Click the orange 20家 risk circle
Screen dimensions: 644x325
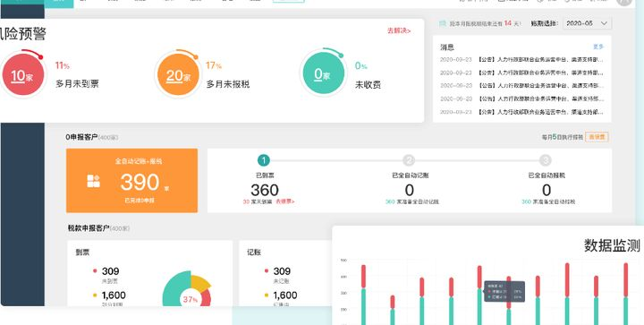(x=178, y=75)
